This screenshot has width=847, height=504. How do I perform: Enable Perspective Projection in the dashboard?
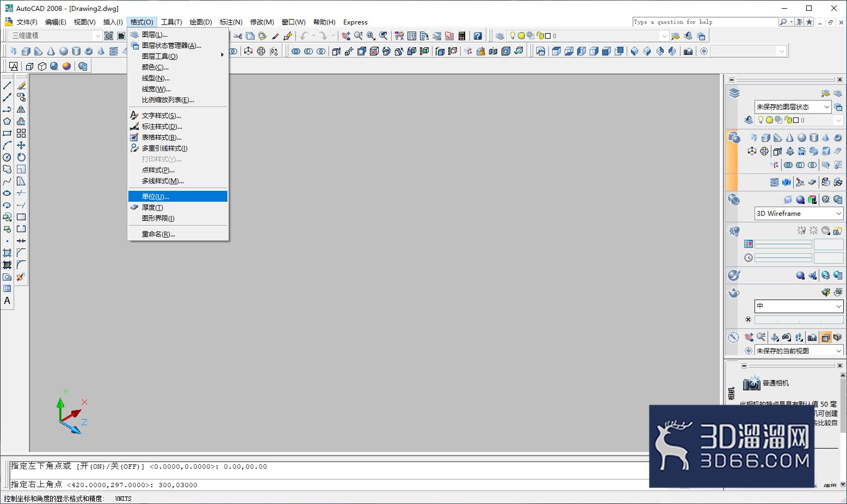point(838,337)
